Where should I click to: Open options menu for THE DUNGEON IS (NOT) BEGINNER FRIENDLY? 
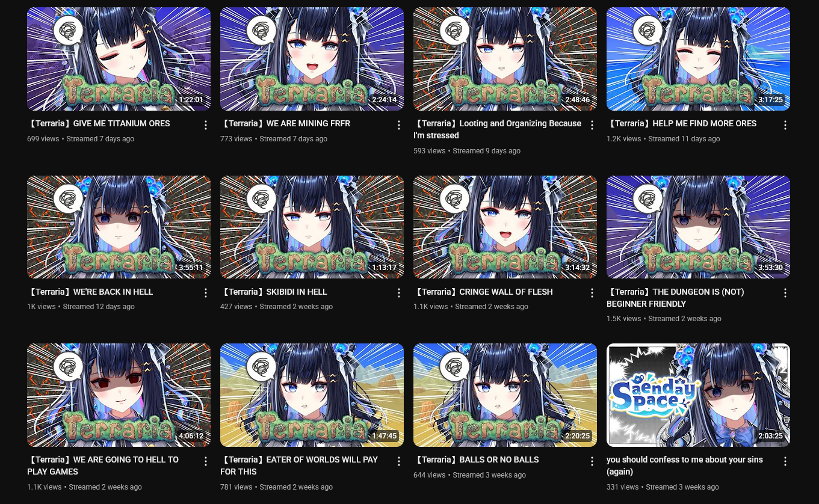point(785,293)
